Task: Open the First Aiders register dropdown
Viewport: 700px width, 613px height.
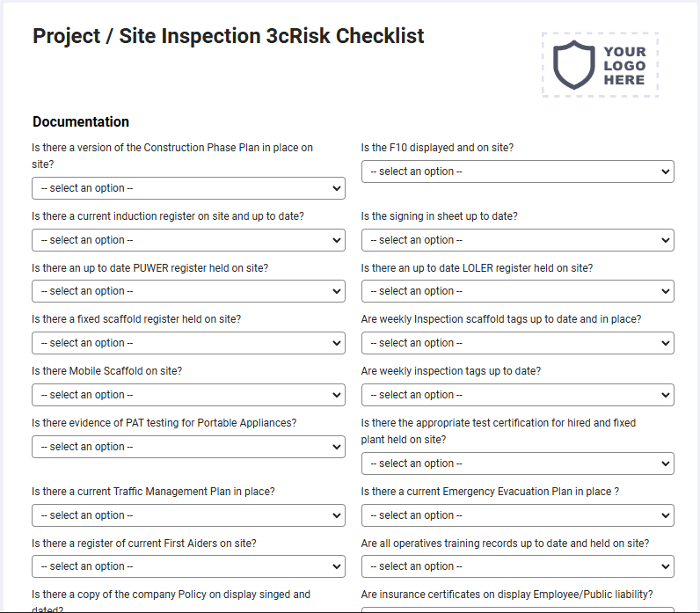Action: pos(188,566)
